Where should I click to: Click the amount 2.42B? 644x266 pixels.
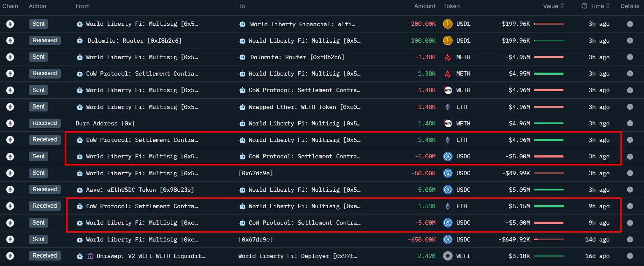[427, 256]
